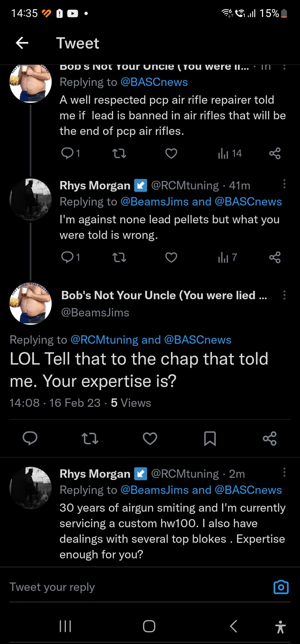Tap the back arrow in Tweet header
Viewport: 300px width, 644px height.
tap(22, 43)
